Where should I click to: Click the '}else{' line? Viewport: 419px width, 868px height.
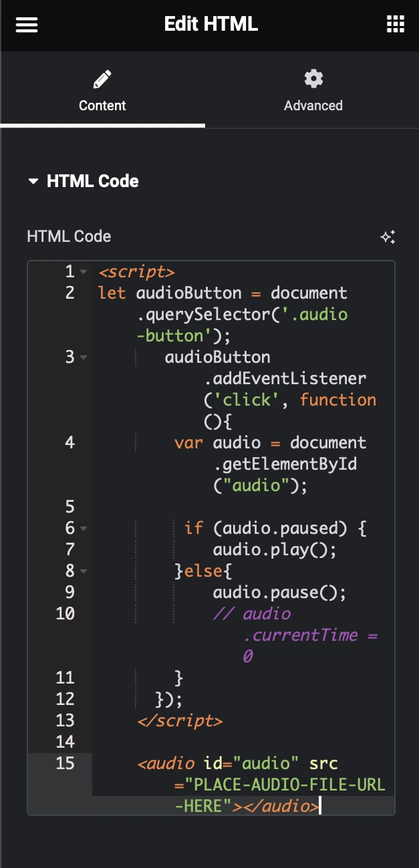click(202, 571)
